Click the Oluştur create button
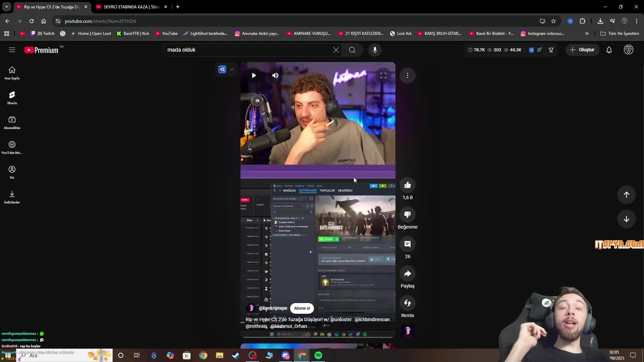Screen dimensions: 644x362 tap(582, 50)
